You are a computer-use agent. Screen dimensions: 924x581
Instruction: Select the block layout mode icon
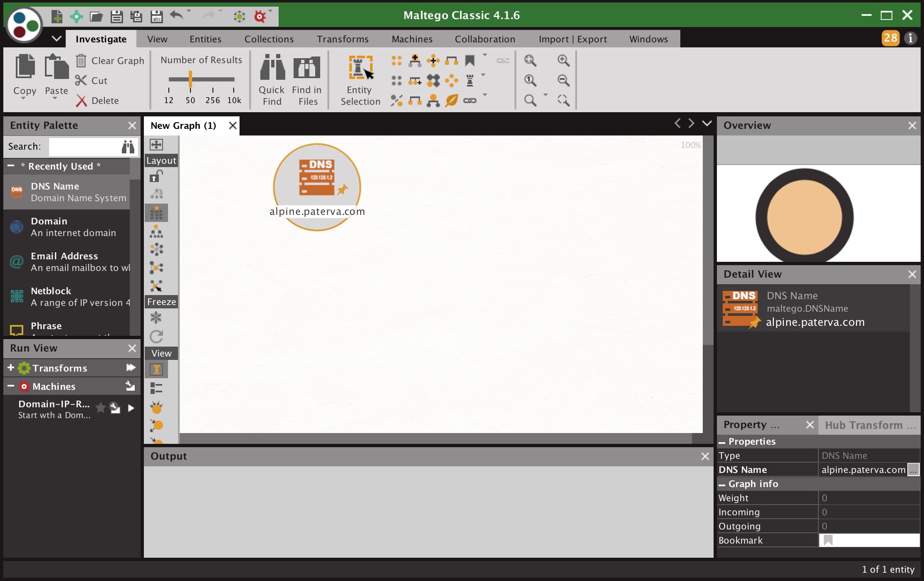(156, 213)
